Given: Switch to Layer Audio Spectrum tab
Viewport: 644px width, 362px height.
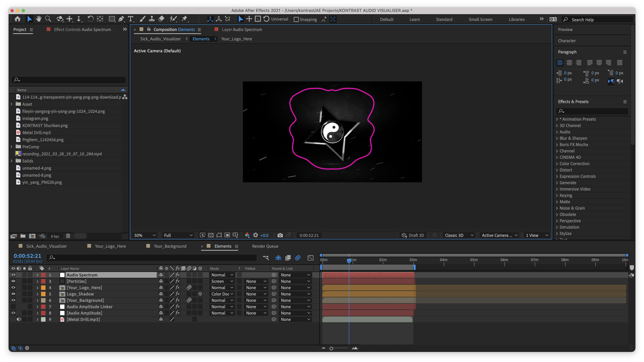Looking at the screenshot, I should point(242,30).
